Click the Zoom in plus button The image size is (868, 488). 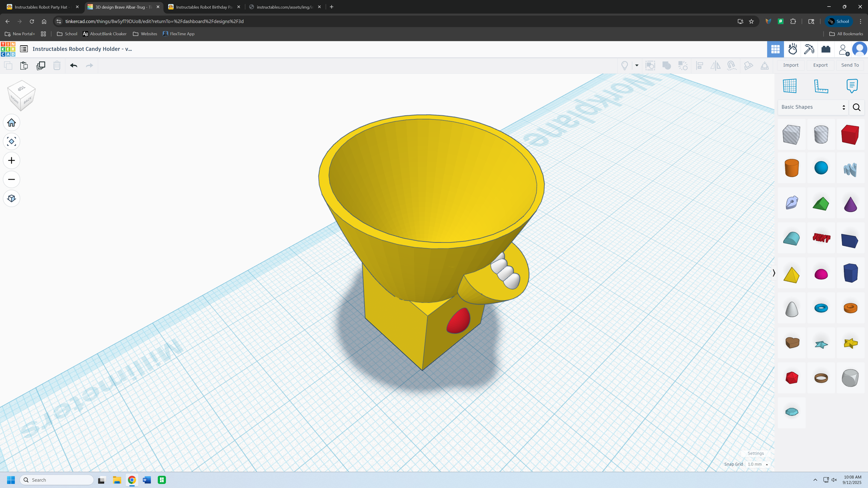[x=12, y=160]
